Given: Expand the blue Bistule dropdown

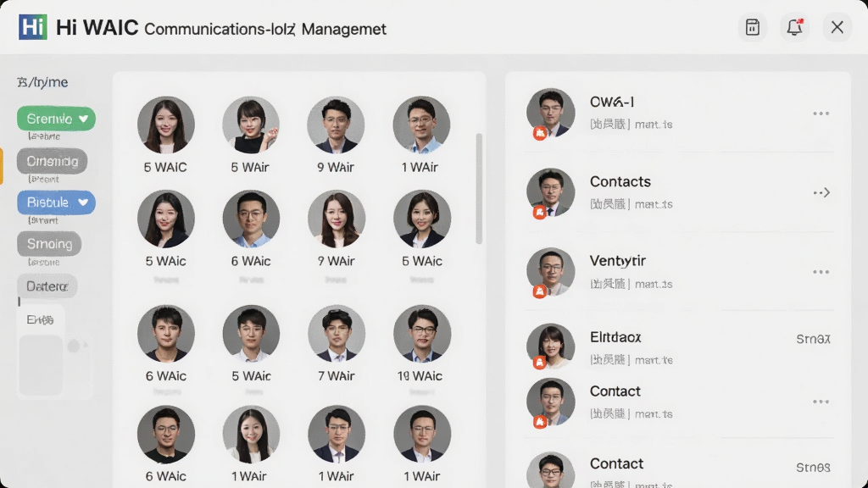Looking at the screenshot, I should tap(56, 202).
